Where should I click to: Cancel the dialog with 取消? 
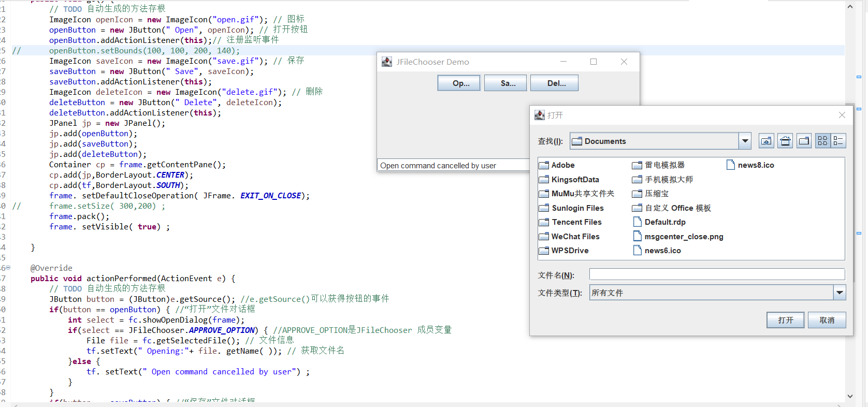pyautogui.click(x=827, y=320)
